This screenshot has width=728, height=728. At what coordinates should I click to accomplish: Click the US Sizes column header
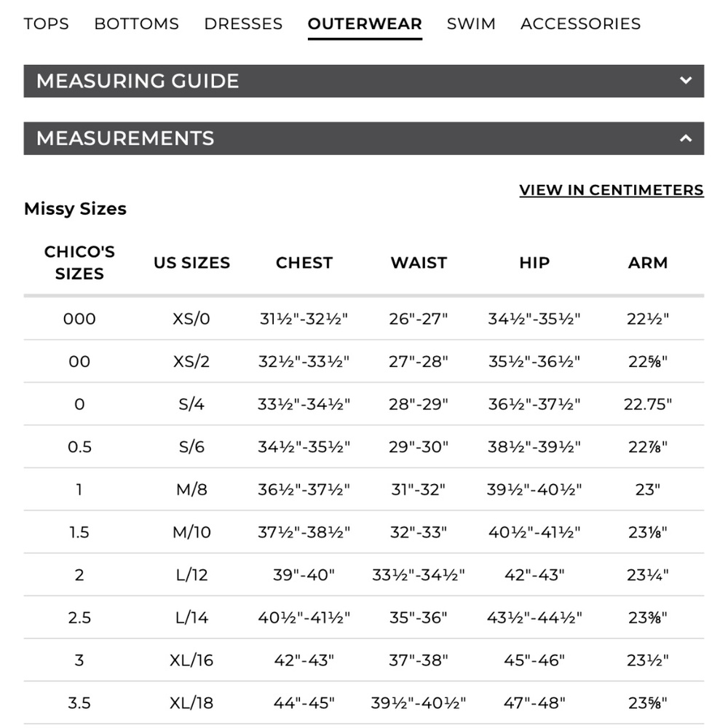pos(191,263)
